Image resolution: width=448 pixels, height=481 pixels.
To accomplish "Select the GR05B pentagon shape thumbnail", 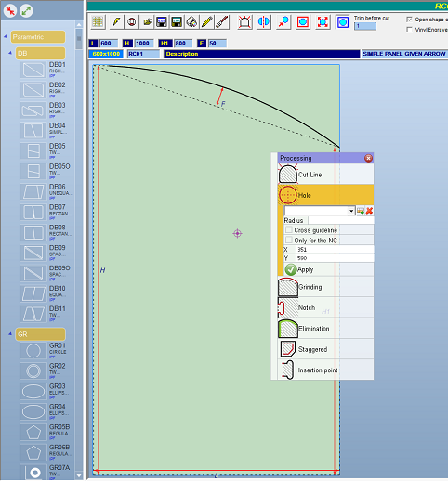I will tap(33, 432).
